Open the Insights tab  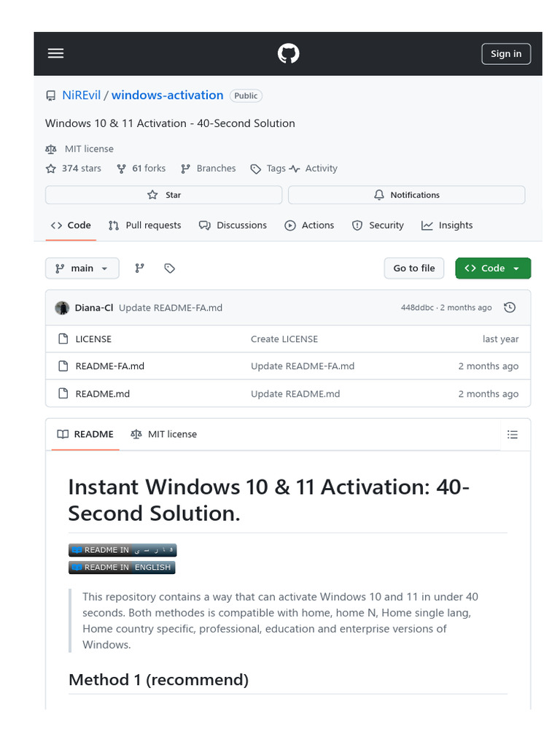click(x=447, y=225)
